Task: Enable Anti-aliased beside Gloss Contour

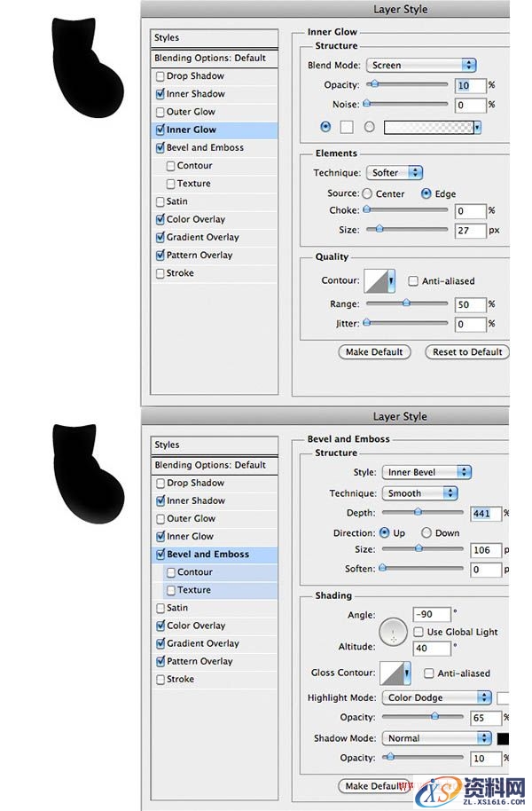Action: 430,673
